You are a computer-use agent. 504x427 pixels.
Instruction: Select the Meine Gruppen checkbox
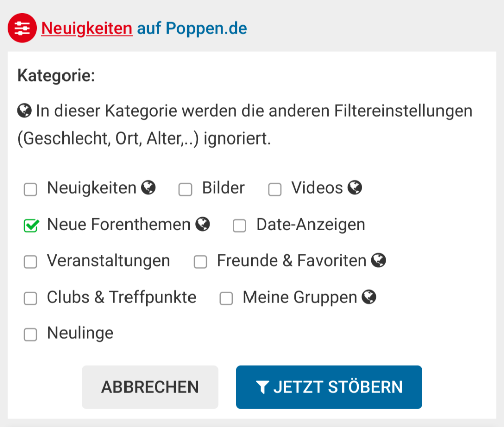click(x=226, y=299)
